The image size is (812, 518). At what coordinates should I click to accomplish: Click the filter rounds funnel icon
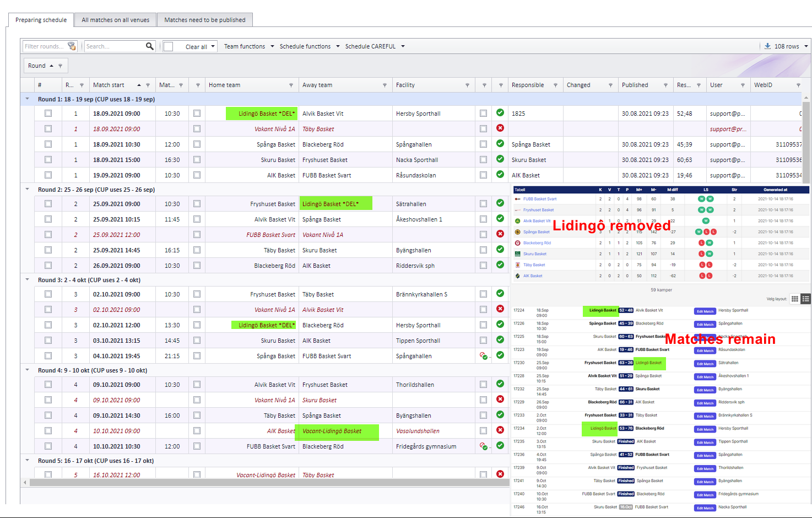[x=72, y=46]
